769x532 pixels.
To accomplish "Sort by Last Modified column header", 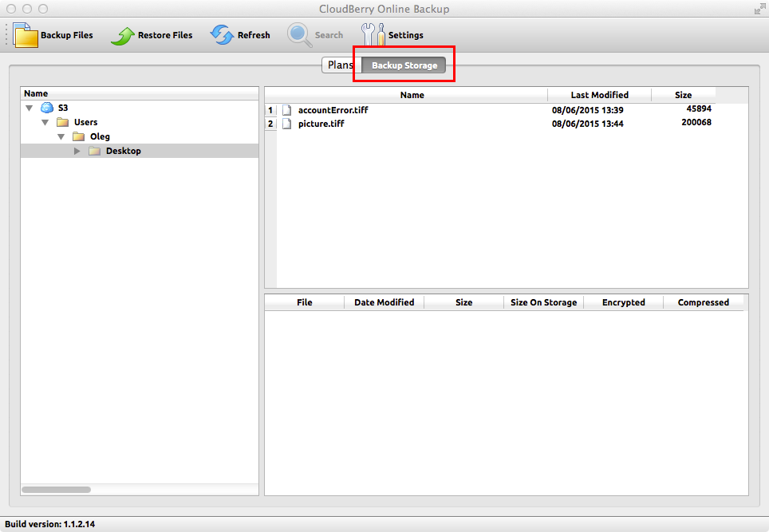I will pyautogui.click(x=599, y=95).
